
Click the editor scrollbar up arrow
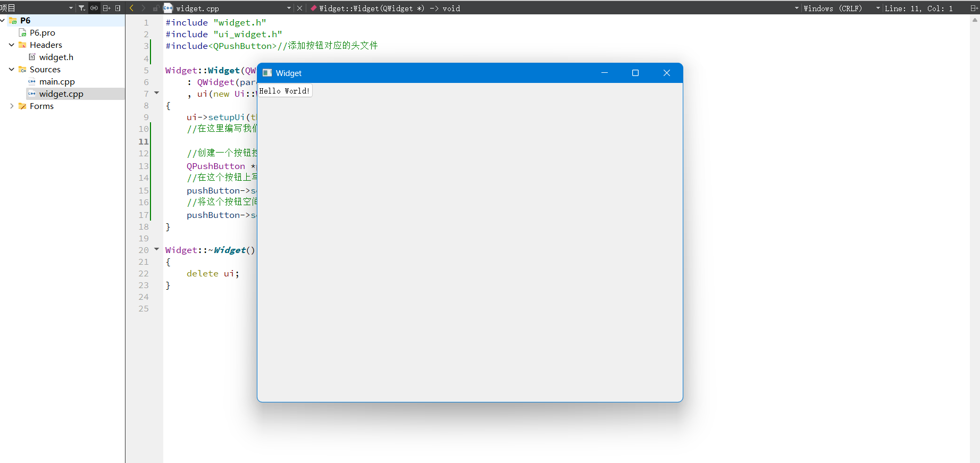click(975, 20)
